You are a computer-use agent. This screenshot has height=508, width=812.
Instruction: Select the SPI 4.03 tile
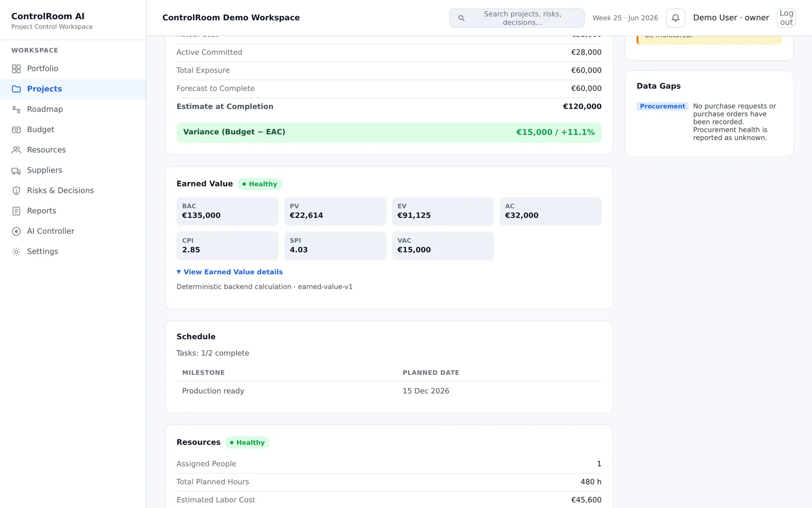(x=335, y=246)
